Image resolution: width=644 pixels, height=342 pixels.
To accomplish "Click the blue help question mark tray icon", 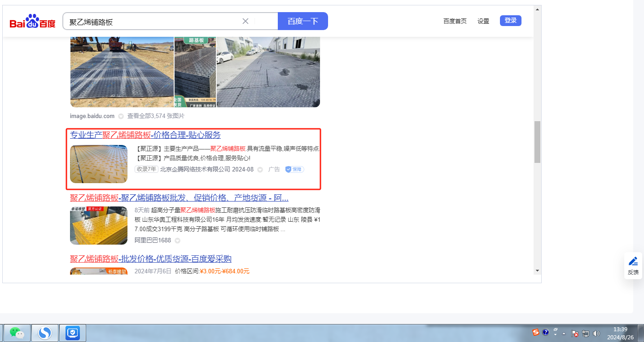I will coord(546,332).
